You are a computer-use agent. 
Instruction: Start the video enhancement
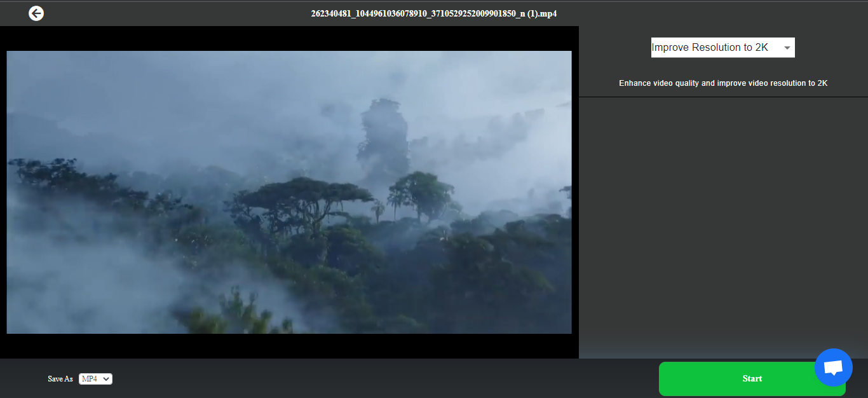click(752, 379)
